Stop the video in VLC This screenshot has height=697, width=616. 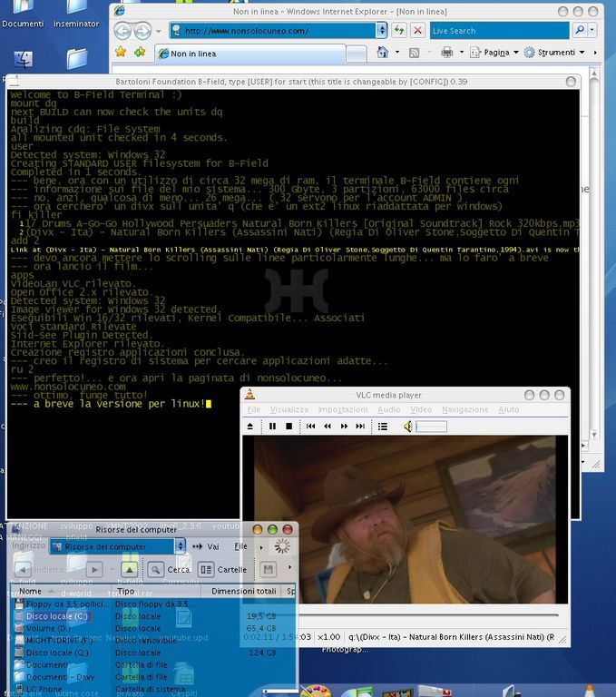(x=288, y=426)
